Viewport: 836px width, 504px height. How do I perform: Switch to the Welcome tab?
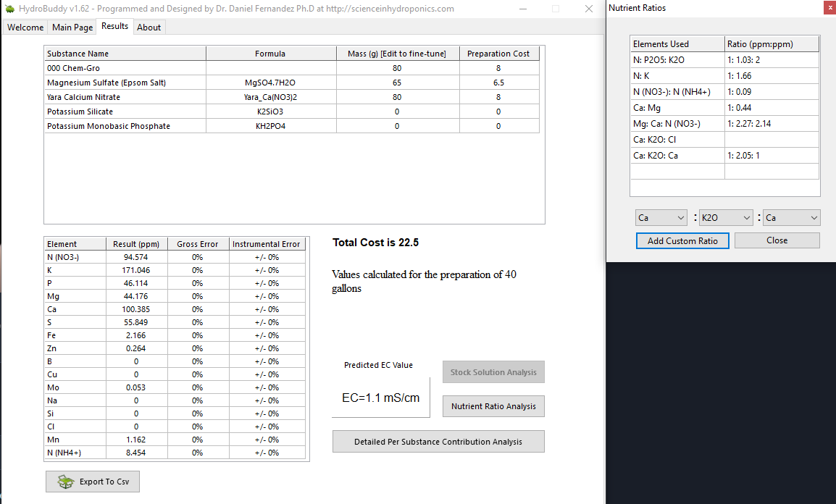pos(25,28)
